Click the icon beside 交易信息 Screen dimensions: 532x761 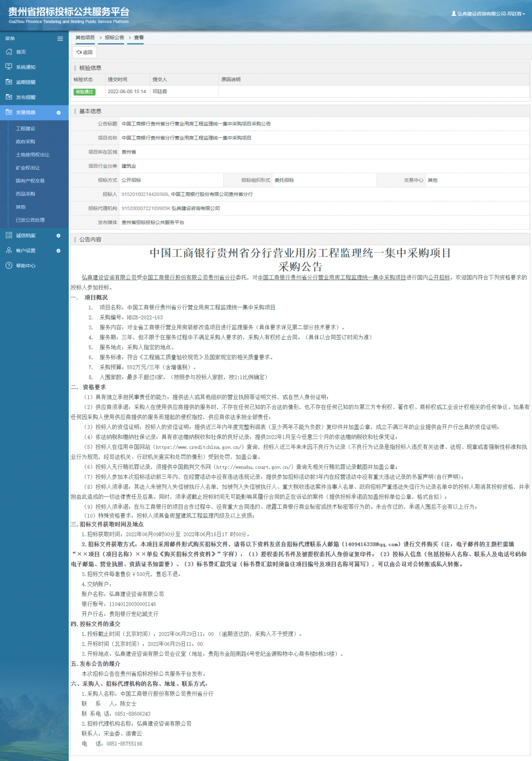[9, 112]
